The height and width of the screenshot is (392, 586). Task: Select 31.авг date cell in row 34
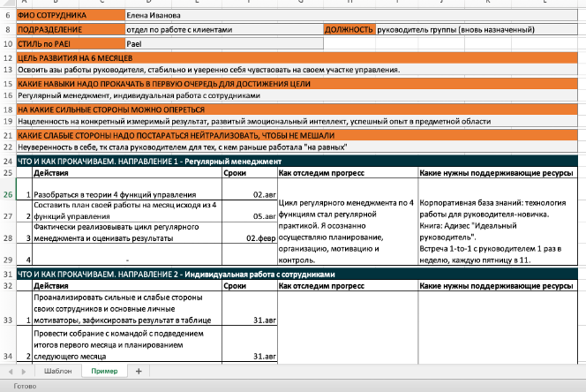[250, 343]
